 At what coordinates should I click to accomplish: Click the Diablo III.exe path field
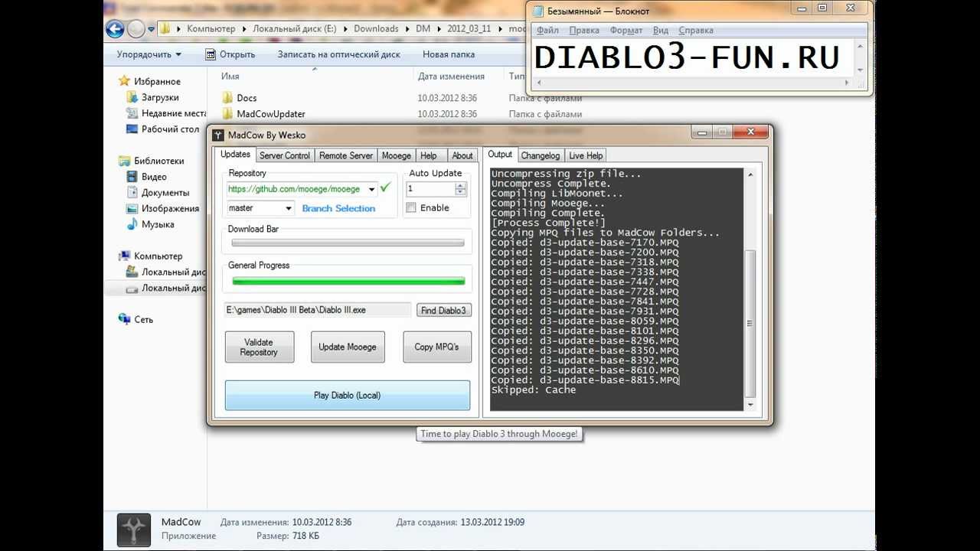pyautogui.click(x=318, y=310)
